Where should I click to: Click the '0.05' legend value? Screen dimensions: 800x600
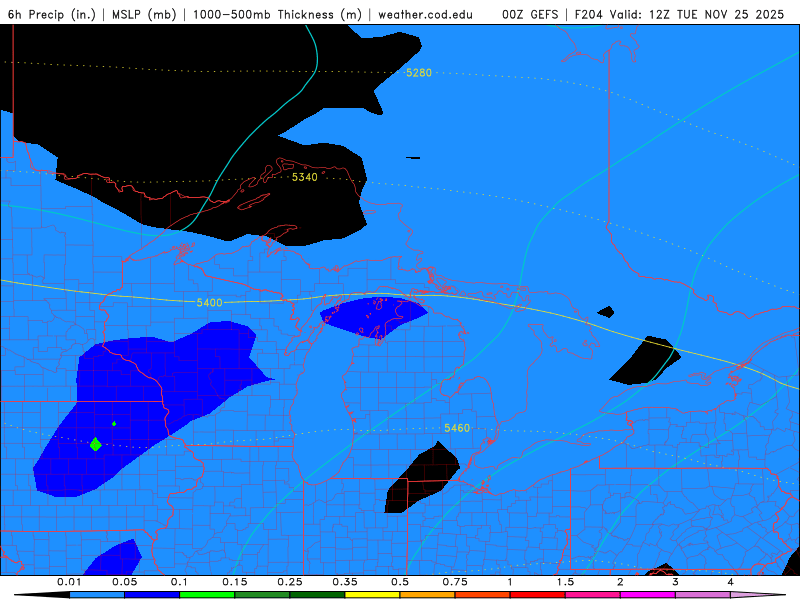coord(124,582)
